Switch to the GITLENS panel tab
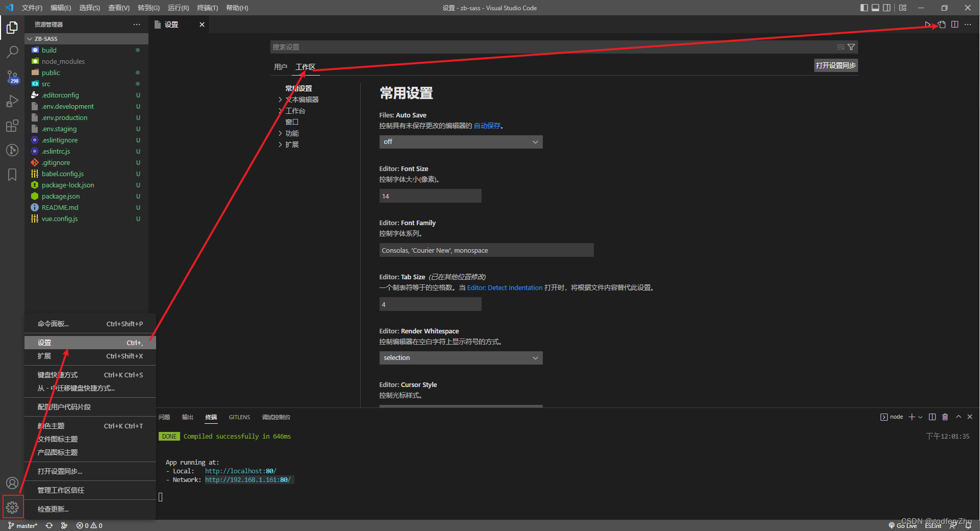Image resolution: width=980 pixels, height=531 pixels. tap(239, 417)
